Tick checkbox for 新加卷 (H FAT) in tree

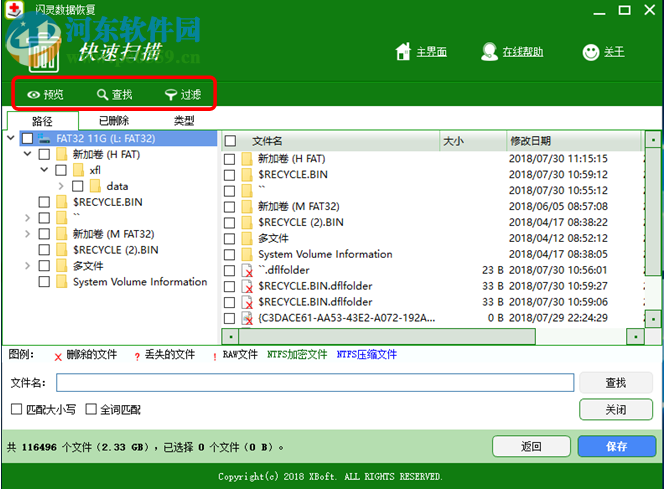tap(44, 154)
